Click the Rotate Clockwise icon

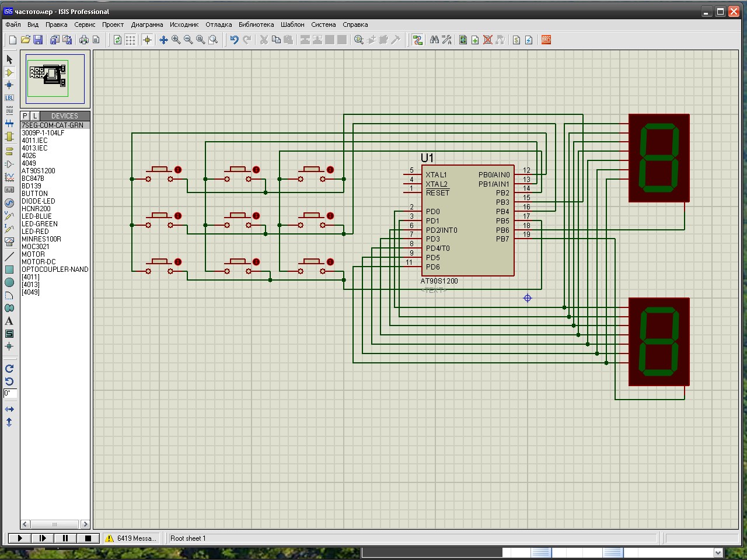pos(9,369)
